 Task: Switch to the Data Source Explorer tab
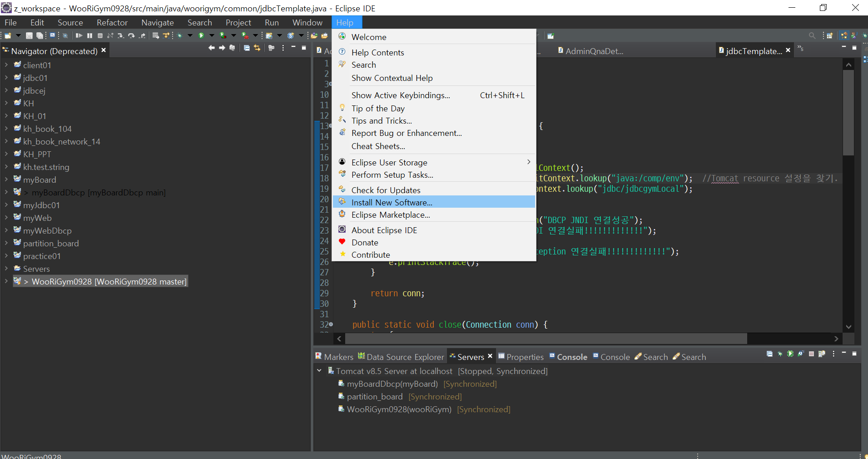401,357
